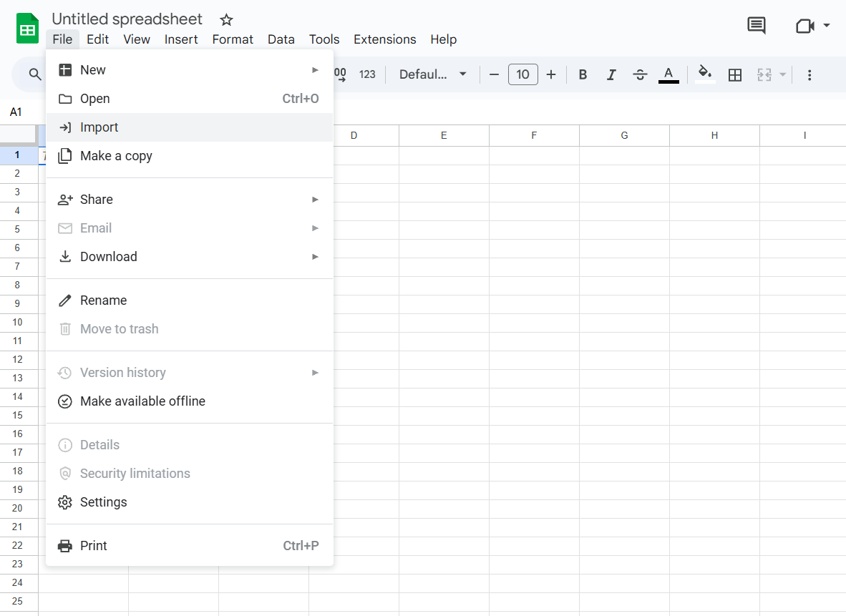The image size is (846, 616).
Task: Star this untitled spreadsheet
Action: [x=226, y=20]
